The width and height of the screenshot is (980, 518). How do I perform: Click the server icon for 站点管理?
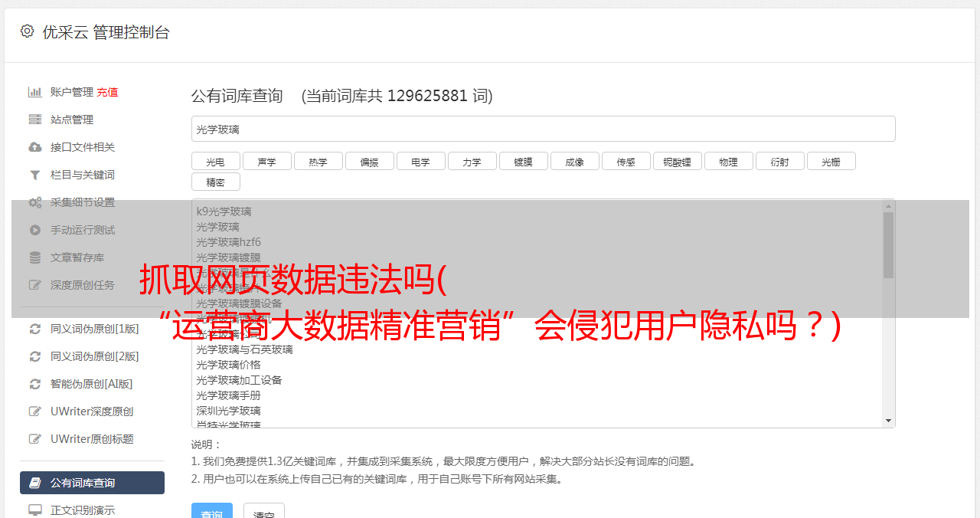(34, 120)
